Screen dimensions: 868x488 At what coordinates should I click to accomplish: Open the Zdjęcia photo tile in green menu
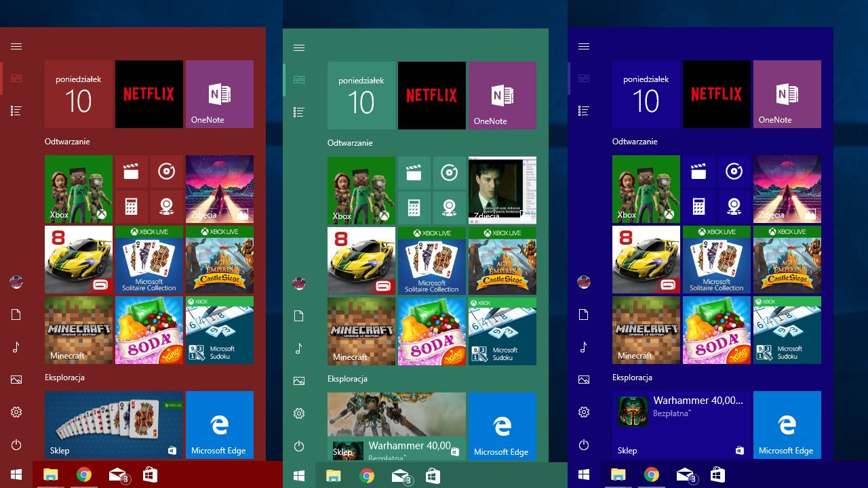click(502, 190)
